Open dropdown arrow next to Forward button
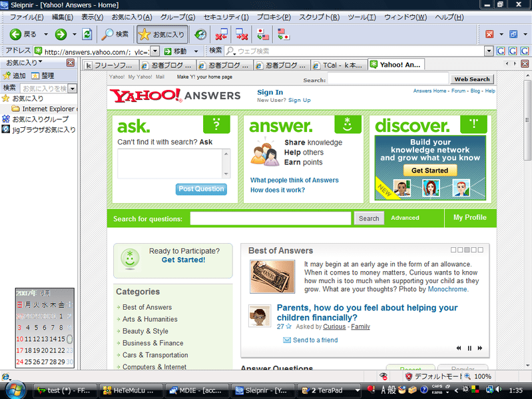This screenshot has width=532, height=399. coord(75,34)
